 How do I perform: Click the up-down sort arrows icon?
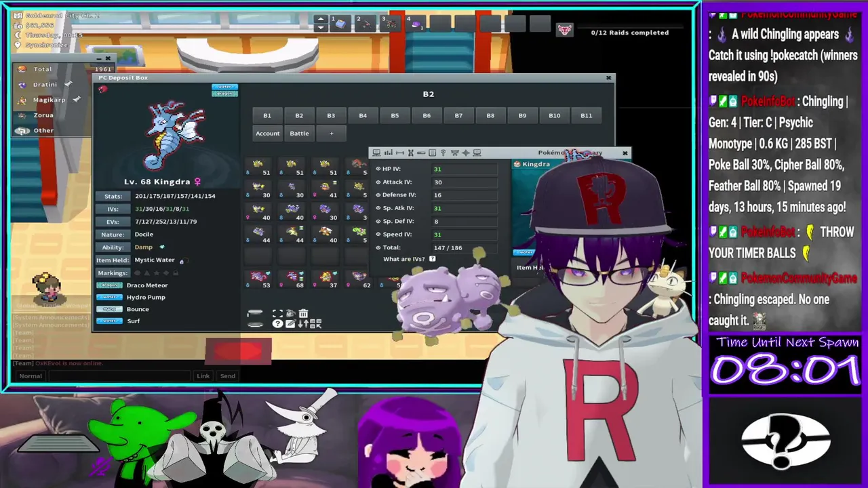point(303,324)
